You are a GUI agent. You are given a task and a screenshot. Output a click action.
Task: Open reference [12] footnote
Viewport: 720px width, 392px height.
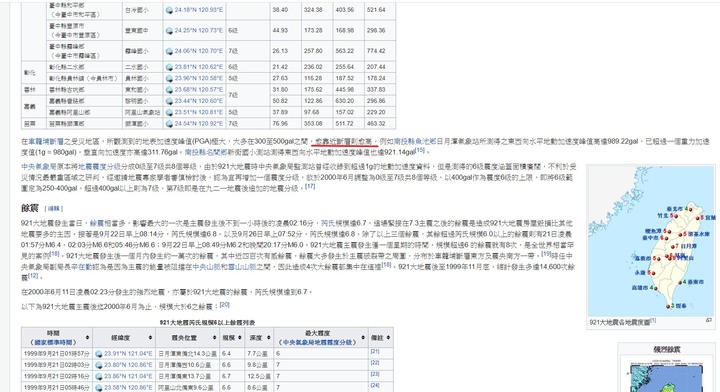(33, 275)
